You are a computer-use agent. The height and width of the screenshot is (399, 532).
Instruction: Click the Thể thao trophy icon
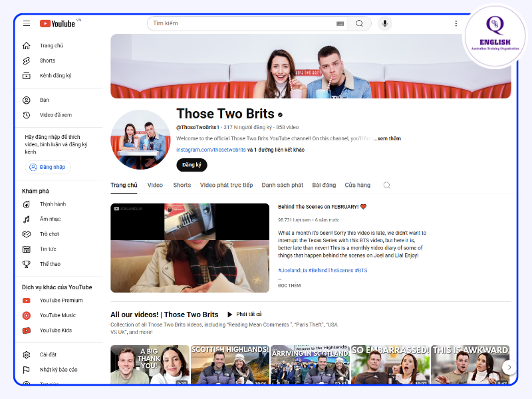coord(27,264)
